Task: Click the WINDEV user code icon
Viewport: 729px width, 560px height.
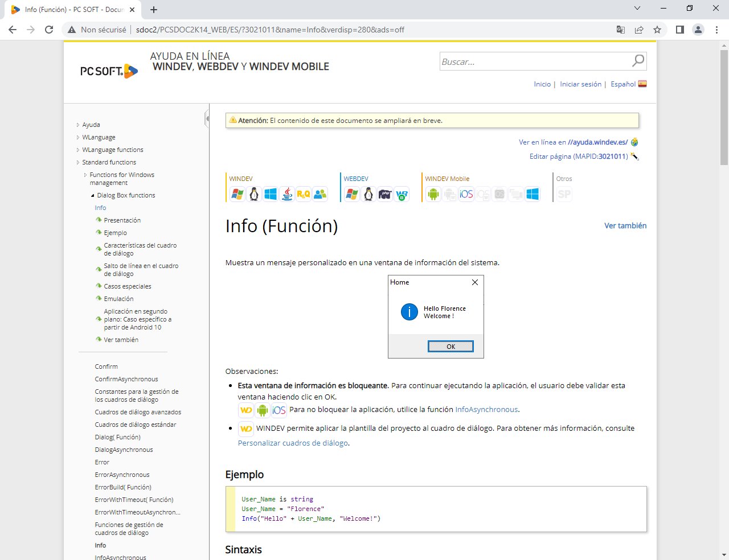Action: (320, 194)
